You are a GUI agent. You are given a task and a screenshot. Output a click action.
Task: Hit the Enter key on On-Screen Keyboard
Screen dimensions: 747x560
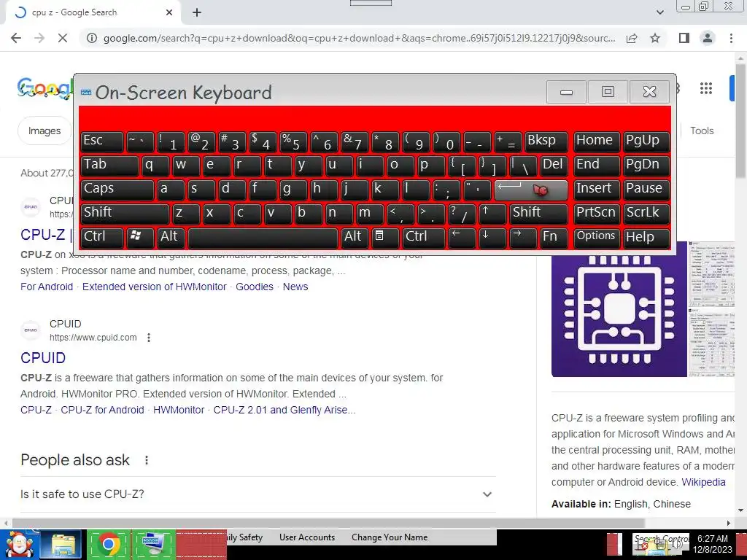531,190
